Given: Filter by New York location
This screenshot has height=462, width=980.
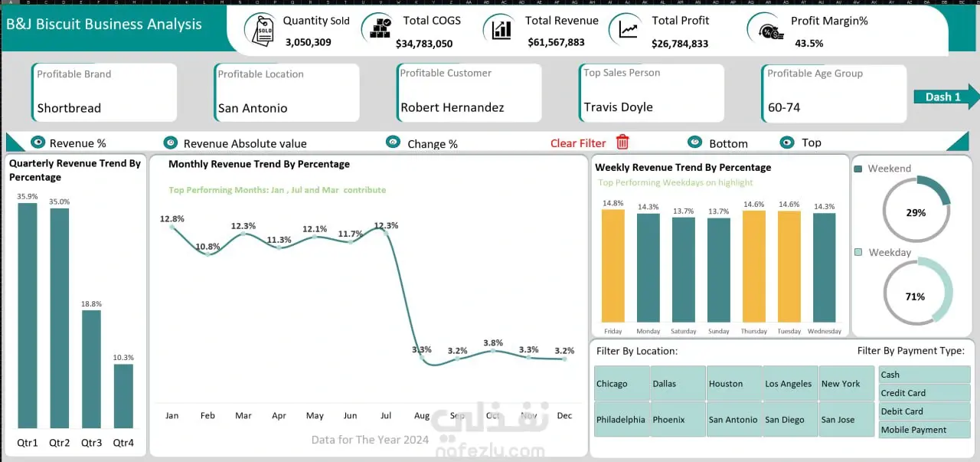Looking at the screenshot, I should [847, 384].
